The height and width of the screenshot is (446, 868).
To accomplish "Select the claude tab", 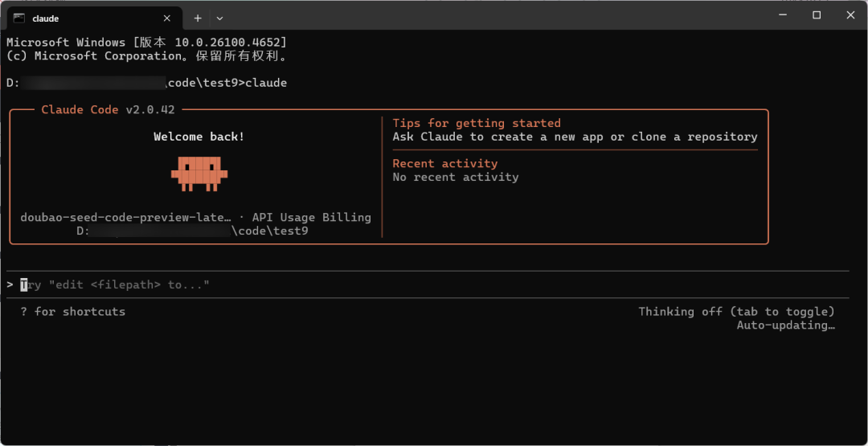I will (88, 18).
